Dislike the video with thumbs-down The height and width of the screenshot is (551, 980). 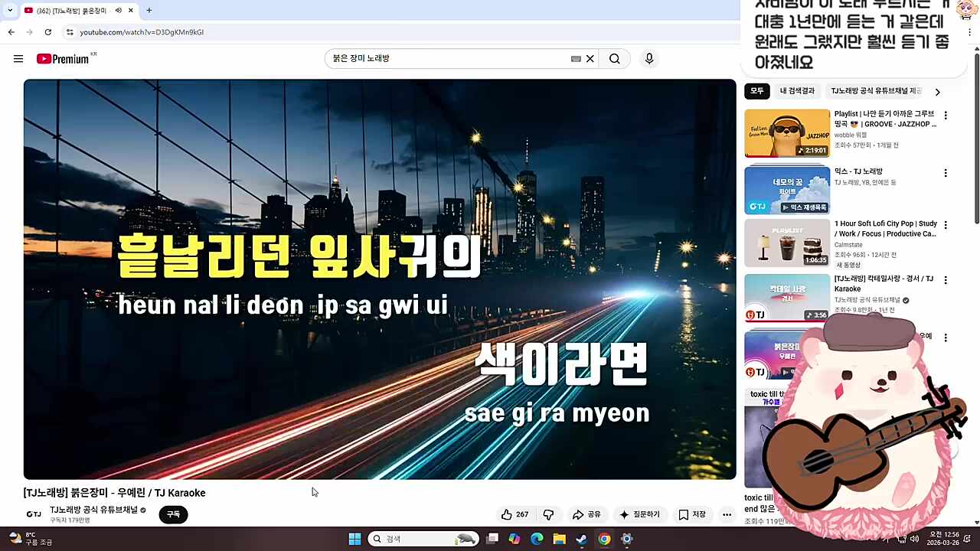tap(548, 515)
